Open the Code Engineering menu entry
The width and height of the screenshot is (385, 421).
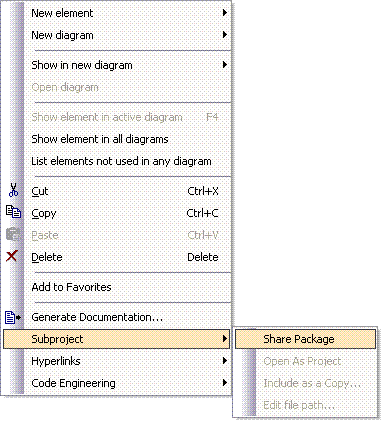tap(117, 383)
